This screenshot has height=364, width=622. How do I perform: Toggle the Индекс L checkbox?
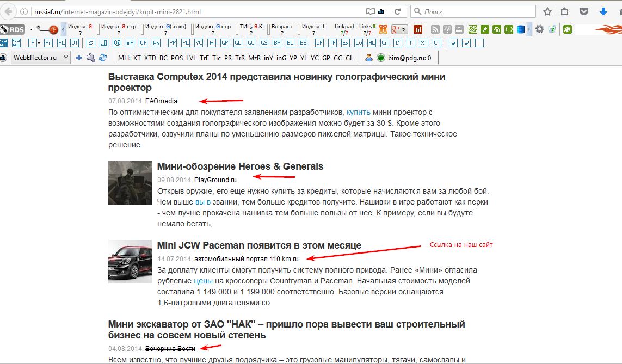tap(299, 29)
